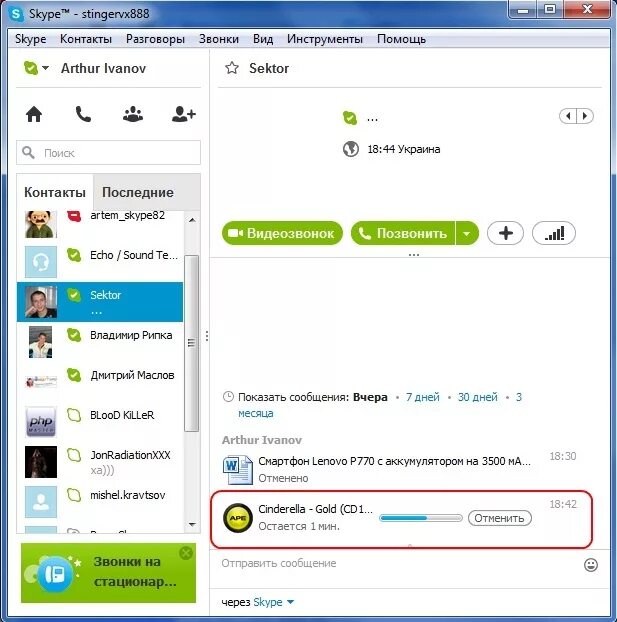Screen dimensions: 617x622
Task: Open the Звонки menu
Action: pyautogui.click(x=219, y=39)
